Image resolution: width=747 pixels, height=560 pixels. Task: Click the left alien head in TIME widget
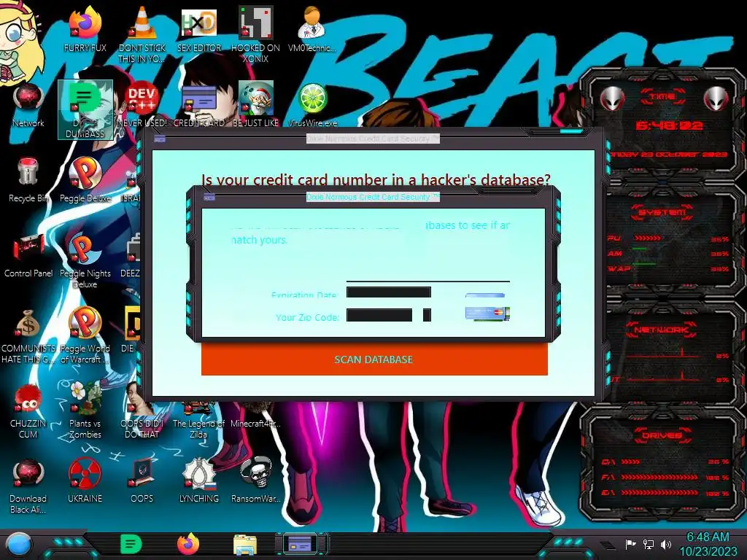pos(612,99)
